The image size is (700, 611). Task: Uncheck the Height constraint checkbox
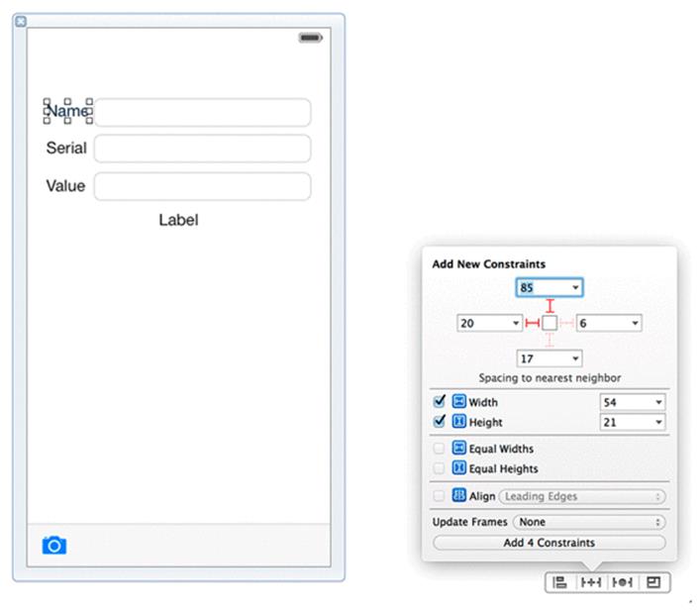coord(440,421)
